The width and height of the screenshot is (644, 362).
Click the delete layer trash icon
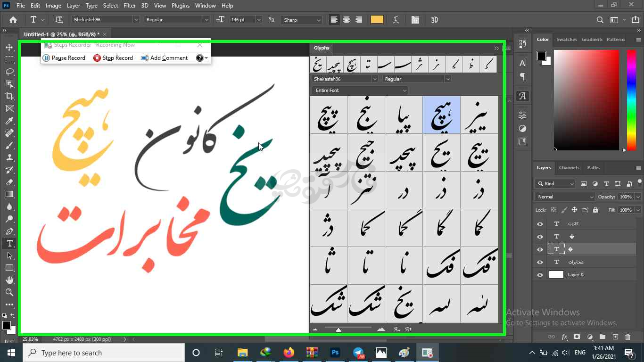coord(627,337)
